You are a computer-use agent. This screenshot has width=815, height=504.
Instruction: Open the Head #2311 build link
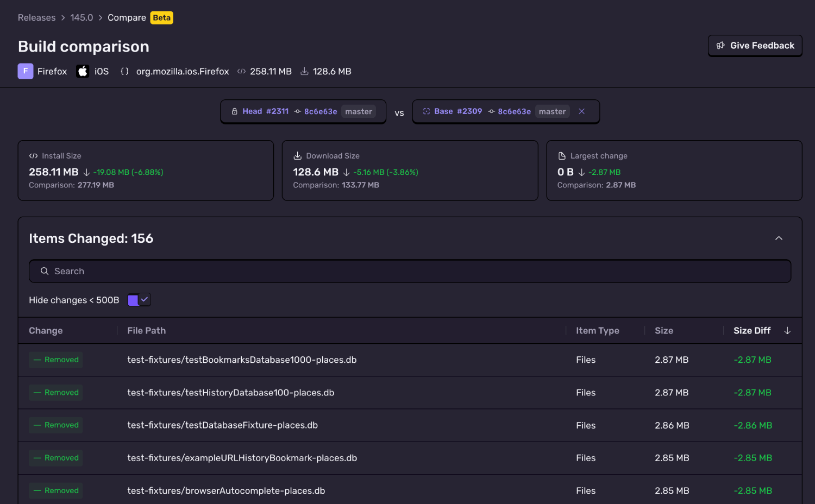(266, 111)
